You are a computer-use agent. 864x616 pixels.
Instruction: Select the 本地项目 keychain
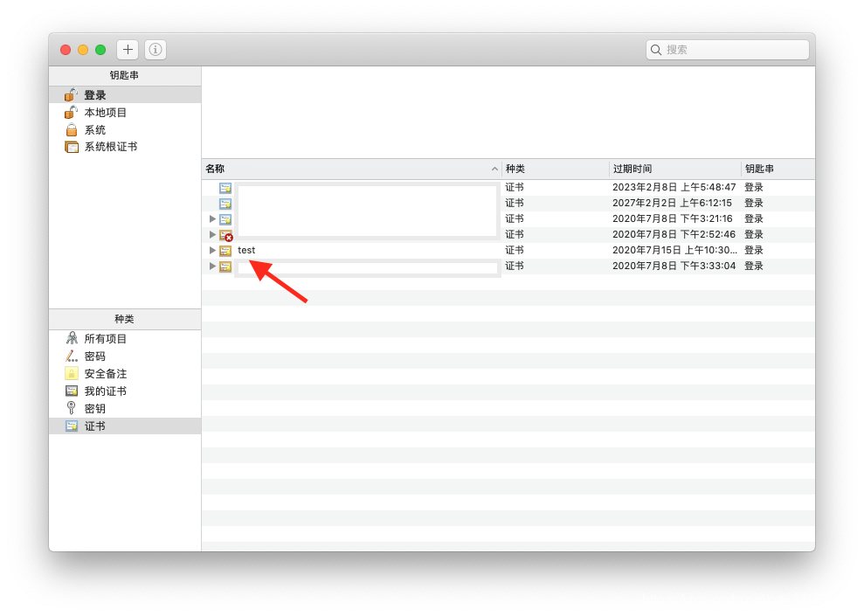pos(125,113)
